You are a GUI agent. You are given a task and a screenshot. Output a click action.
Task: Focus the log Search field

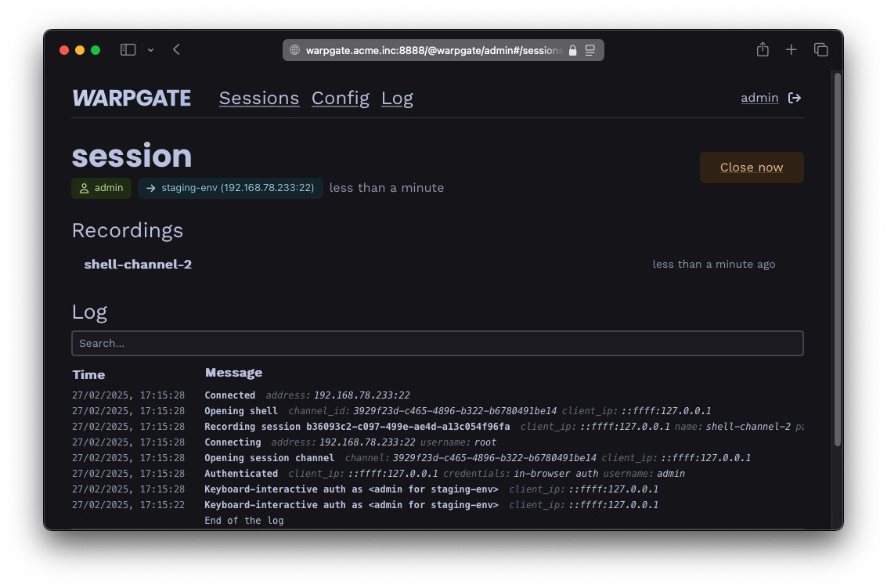tap(437, 343)
